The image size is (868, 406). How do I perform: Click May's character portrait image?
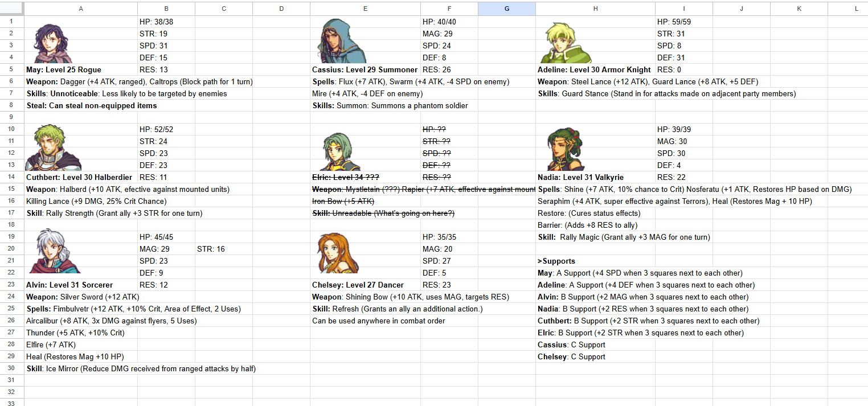point(52,43)
